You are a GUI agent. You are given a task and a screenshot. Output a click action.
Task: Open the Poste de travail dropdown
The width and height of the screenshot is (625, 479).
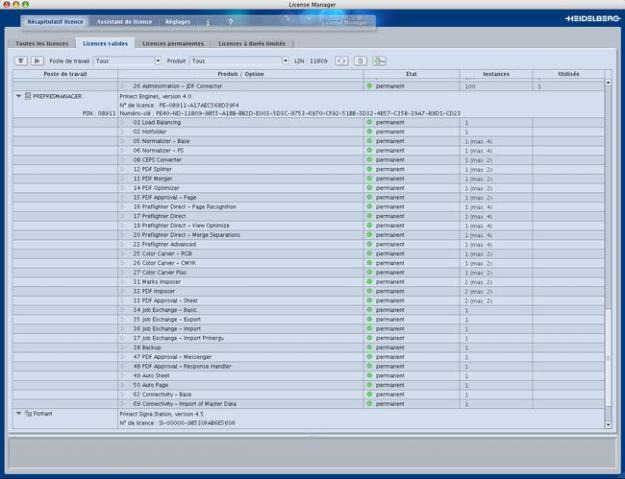pyautogui.click(x=126, y=61)
